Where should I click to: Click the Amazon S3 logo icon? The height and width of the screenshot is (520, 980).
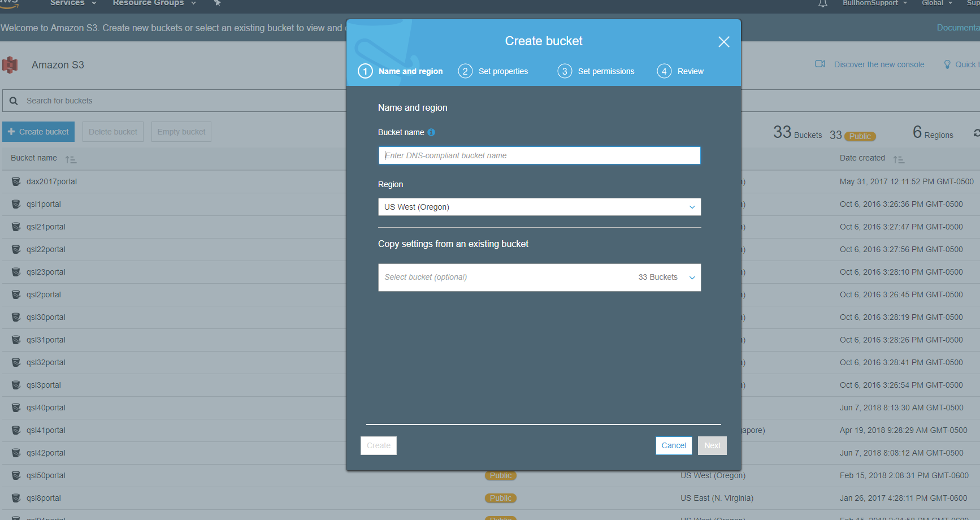click(x=10, y=65)
